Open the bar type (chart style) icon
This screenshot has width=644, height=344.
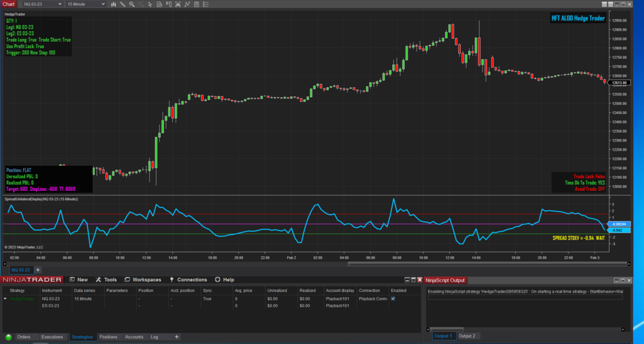pyautogui.click(x=113, y=4)
